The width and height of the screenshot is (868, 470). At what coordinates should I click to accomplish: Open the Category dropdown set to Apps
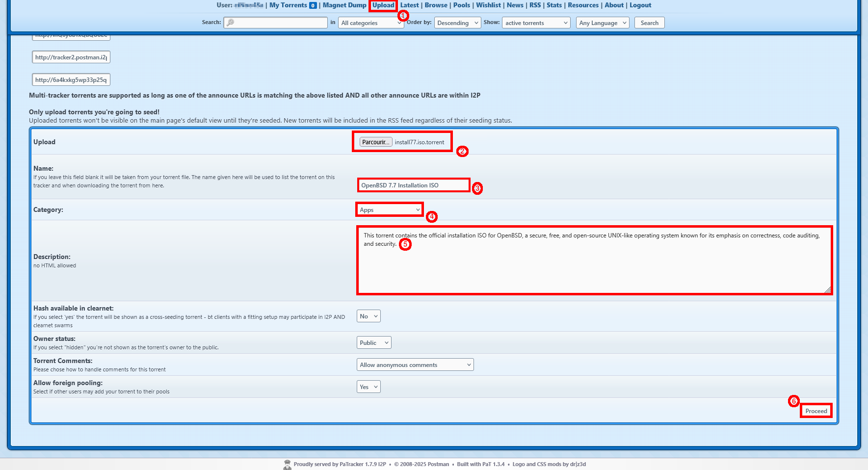[389, 209]
